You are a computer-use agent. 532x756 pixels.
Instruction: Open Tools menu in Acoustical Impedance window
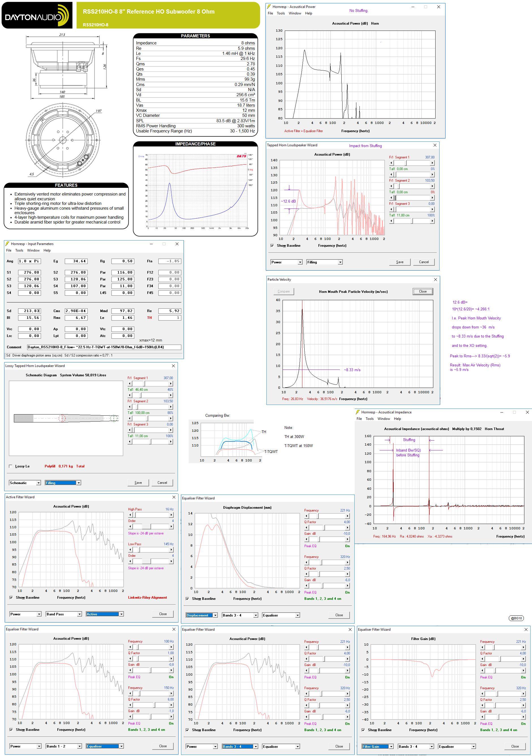(370, 419)
